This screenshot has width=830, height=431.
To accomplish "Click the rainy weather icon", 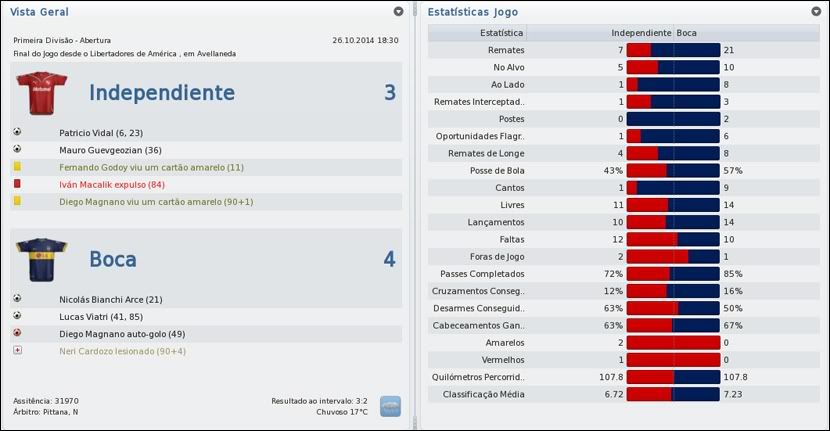I will pos(391,406).
